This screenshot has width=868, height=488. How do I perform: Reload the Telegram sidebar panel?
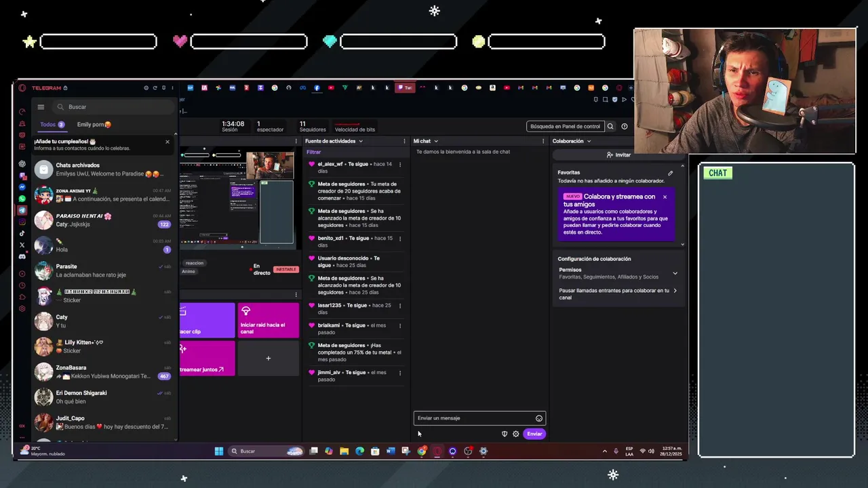[x=155, y=88]
